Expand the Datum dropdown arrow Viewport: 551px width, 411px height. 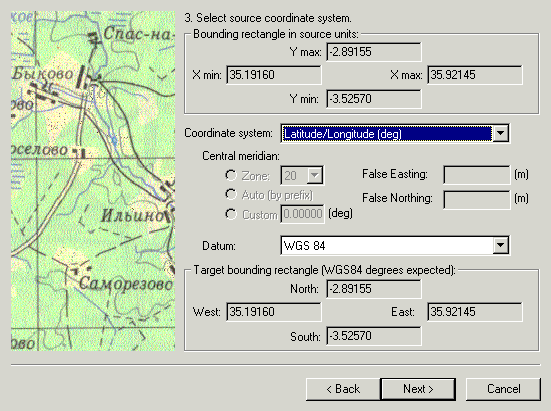[x=500, y=245]
